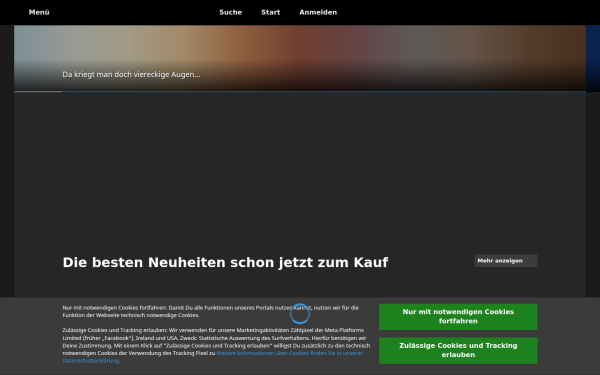Follow the 'Datenschutzerklärung' link text
The width and height of the screenshot is (600, 375).
coord(91,360)
